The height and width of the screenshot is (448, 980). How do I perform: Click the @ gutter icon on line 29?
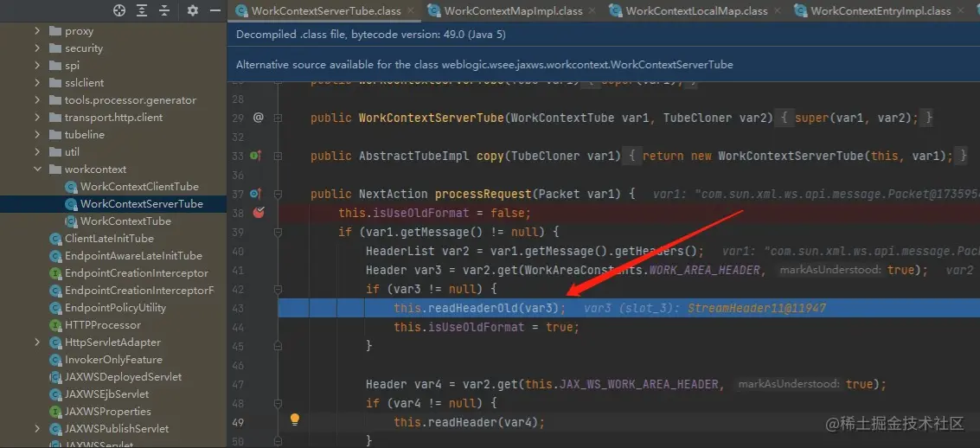(x=258, y=118)
